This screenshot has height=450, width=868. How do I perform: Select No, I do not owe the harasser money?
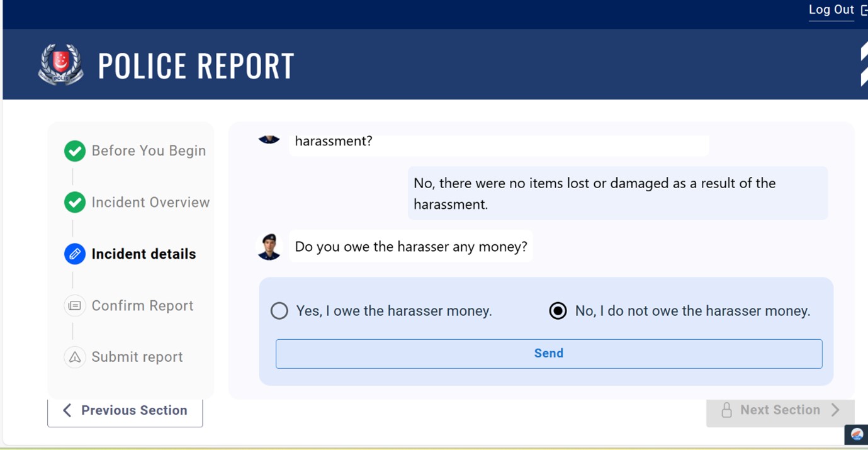558,310
